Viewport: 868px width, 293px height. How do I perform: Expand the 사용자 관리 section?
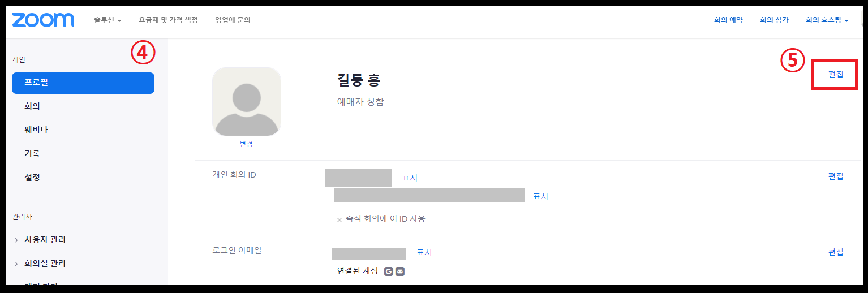click(45, 240)
